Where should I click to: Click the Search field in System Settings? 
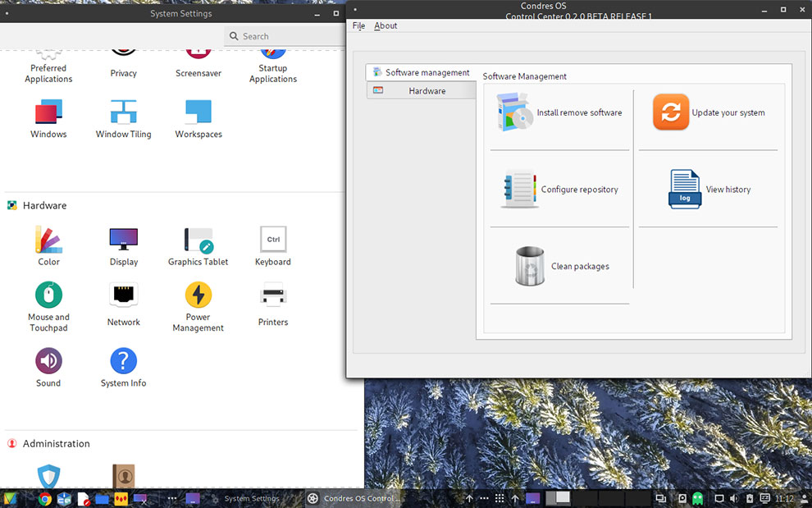point(285,36)
